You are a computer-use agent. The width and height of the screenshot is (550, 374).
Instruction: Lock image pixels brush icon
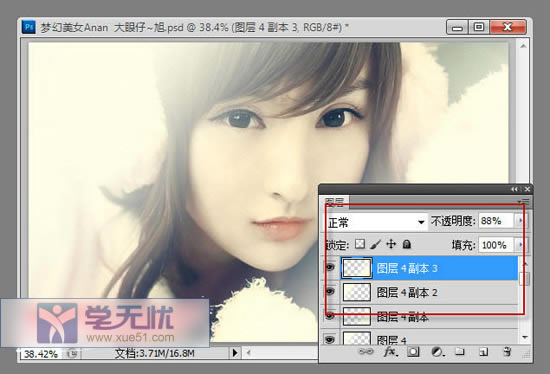point(375,244)
